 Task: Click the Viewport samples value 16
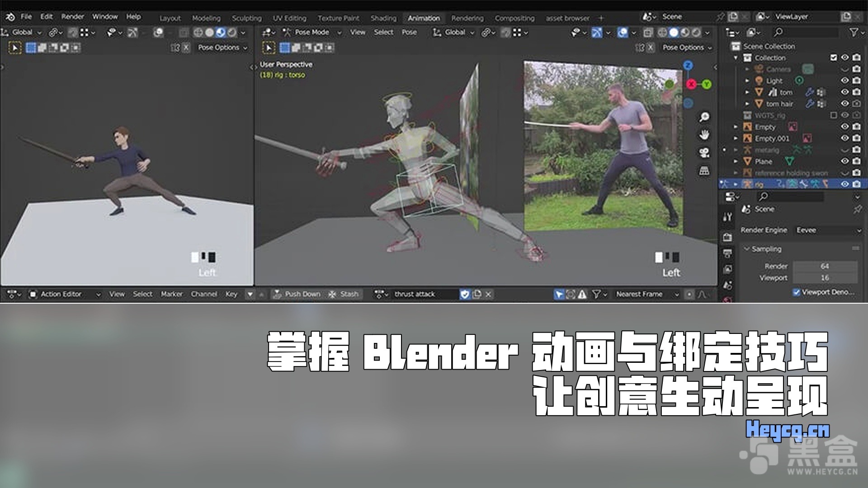pos(825,278)
